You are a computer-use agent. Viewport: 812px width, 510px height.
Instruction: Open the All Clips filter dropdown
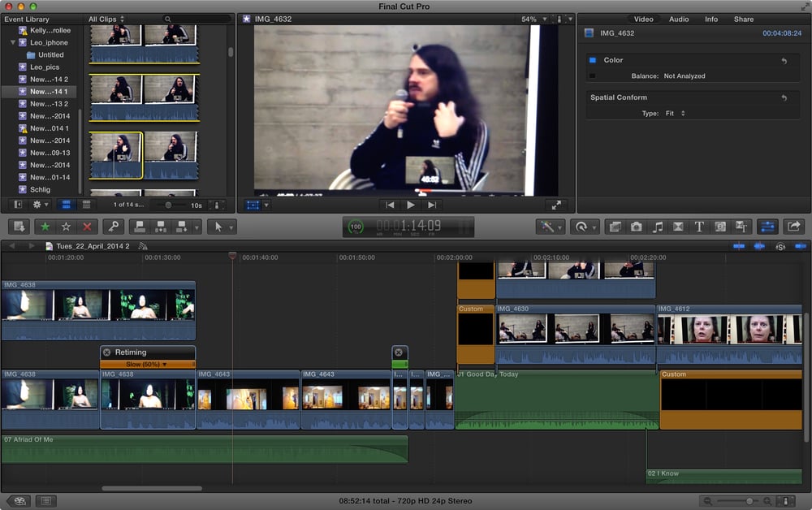(x=106, y=19)
